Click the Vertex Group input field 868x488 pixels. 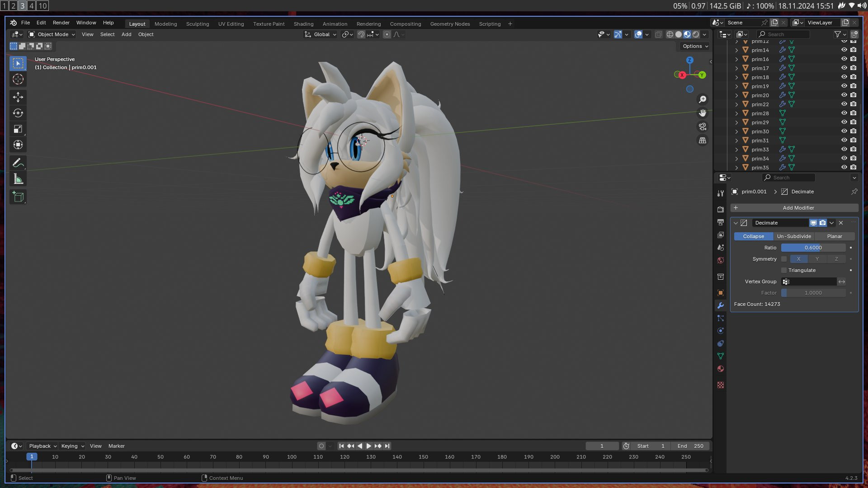pyautogui.click(x=808, y=282)
